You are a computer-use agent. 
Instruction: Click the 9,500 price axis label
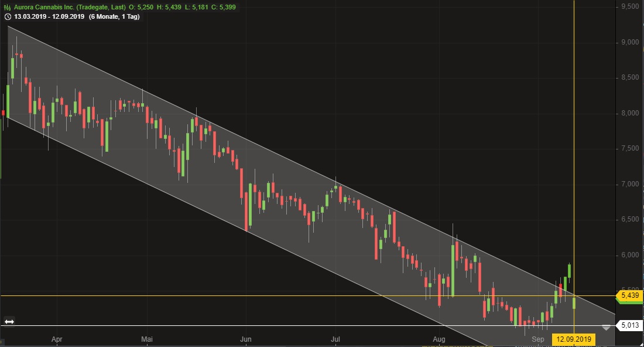click(x=630, y=6)
